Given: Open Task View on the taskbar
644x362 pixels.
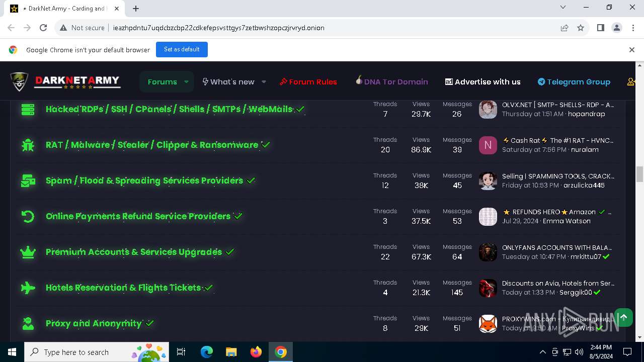Looking at the screenshot, I should 181,352.
